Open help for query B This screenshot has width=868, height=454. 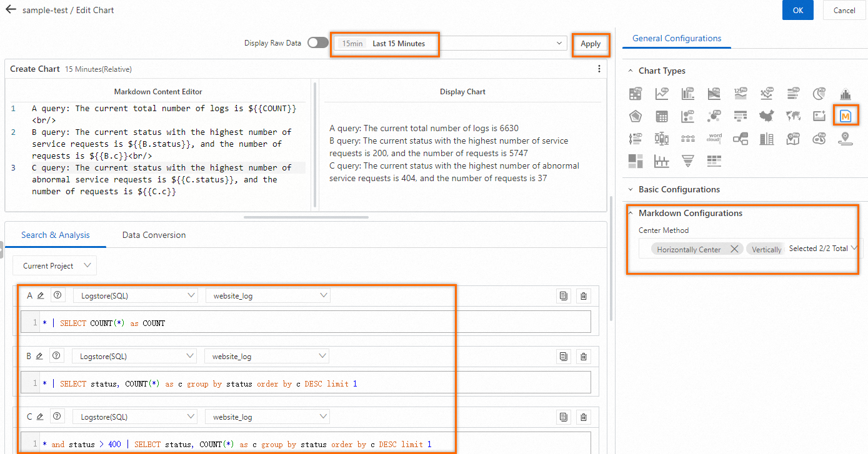click(56, 356)
